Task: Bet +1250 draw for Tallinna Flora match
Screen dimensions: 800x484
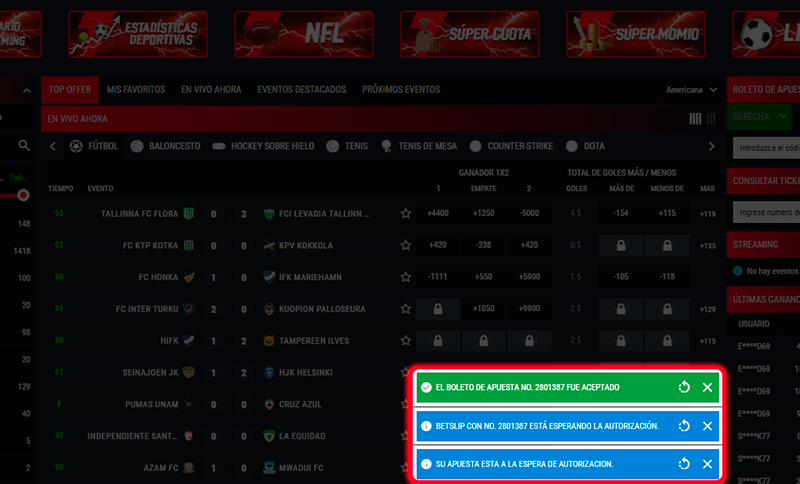Action: [x=483, y=213]
